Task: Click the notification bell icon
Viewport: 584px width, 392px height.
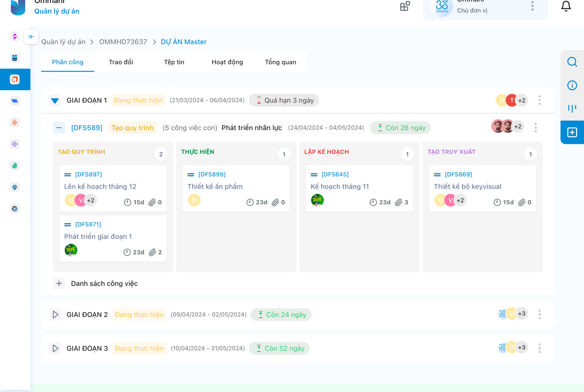Action: point(566,6)
